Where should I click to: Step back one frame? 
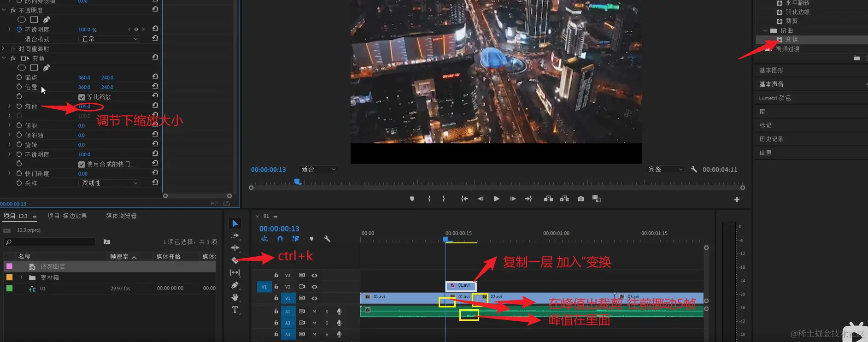point(481,199)
